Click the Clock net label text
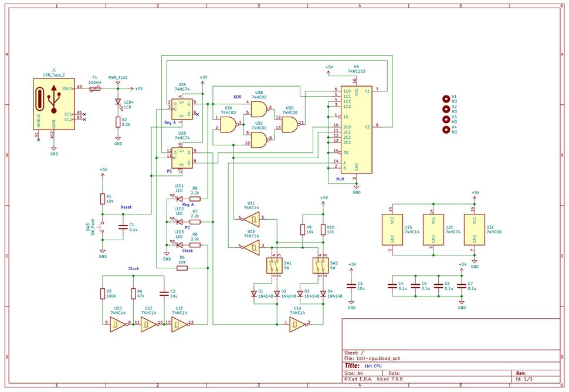Viewport: 569px width, 392px height. [x=133, y=268]
